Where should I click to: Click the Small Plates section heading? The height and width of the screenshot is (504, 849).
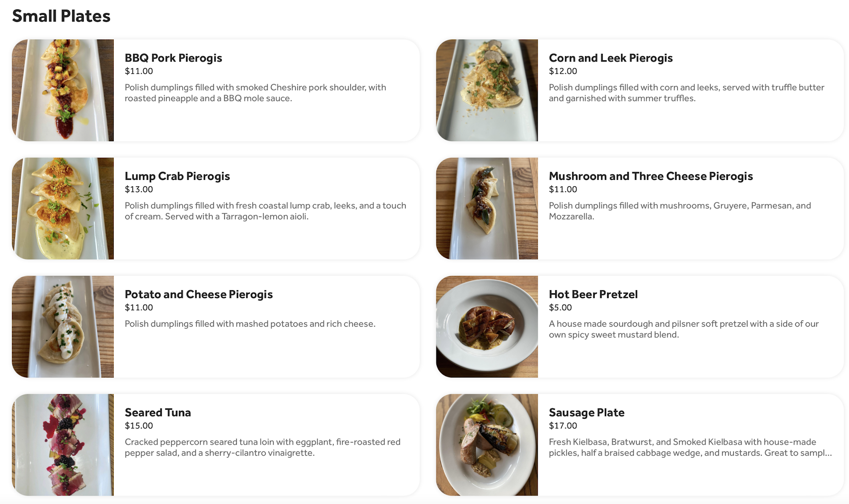[x=61, y=16]
